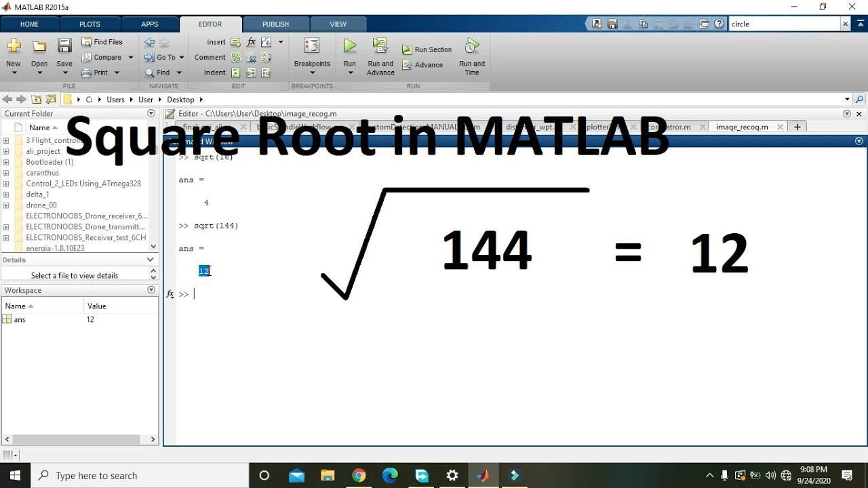Select the ans variable in Workspace
This screenshot has height=488, width=868.
[20, 319]
